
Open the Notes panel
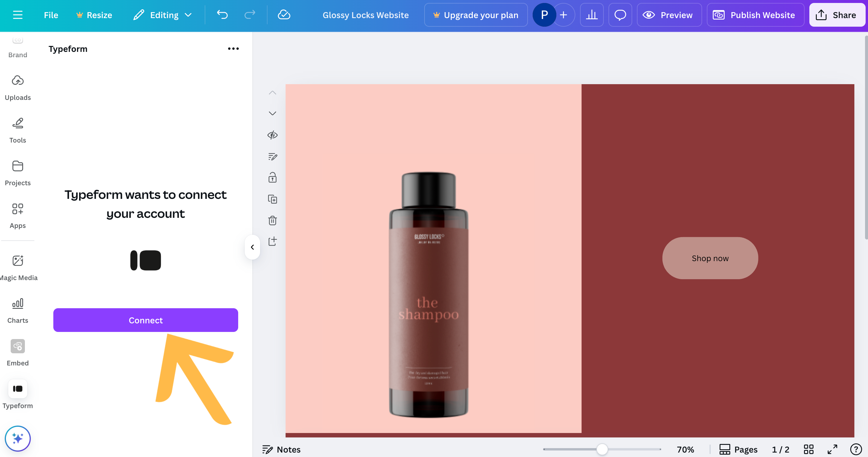pyautogui.click(x=281, y=449)
